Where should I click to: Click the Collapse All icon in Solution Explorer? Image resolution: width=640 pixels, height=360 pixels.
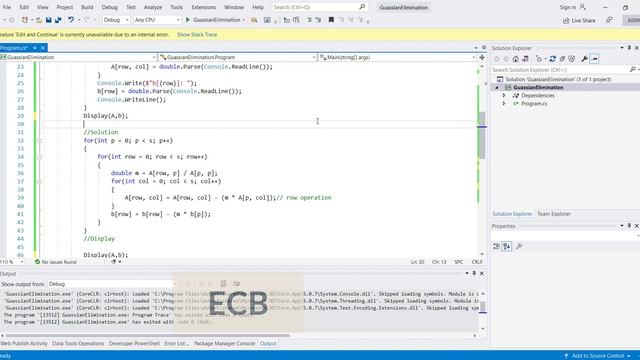coord(562,59)
